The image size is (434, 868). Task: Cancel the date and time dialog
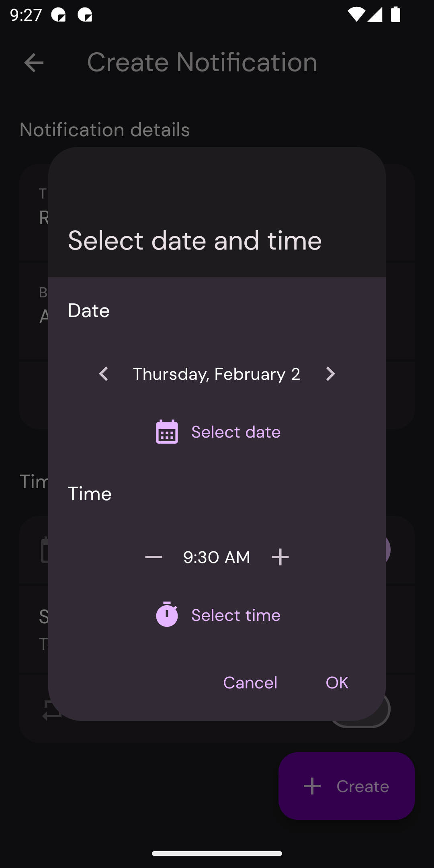(x=250, y=682)
